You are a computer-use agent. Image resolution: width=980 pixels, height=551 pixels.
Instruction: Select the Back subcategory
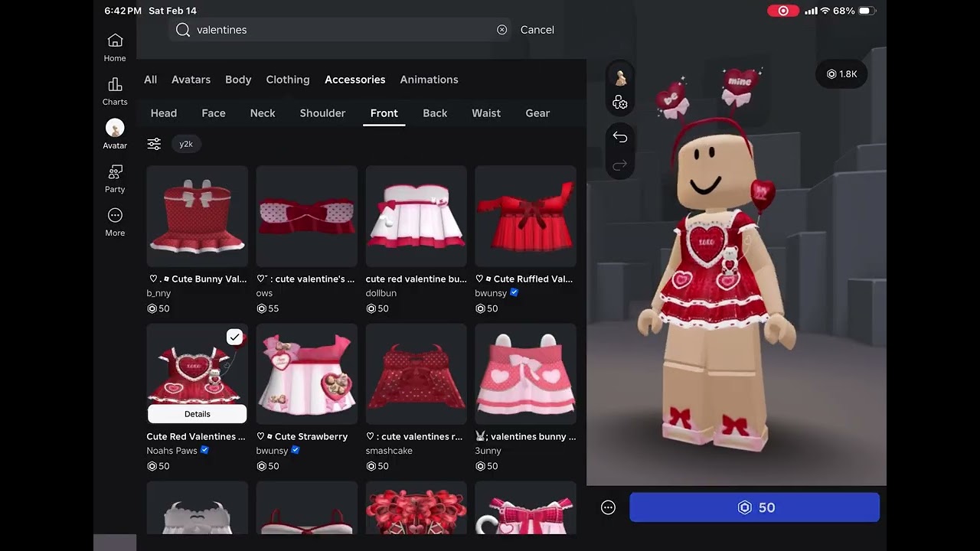435,113
